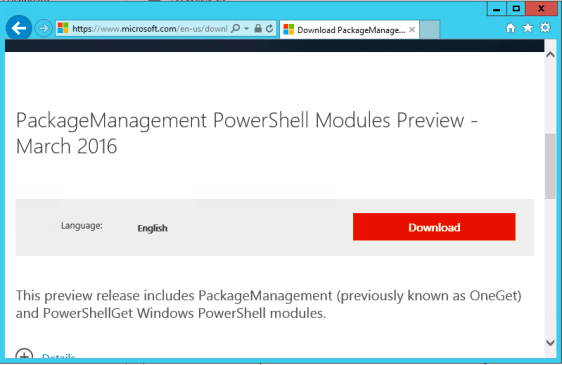The width and height of the screenshot is (562, 365).
Task: Expand the Details section plus icon
Action: (24, 354)
